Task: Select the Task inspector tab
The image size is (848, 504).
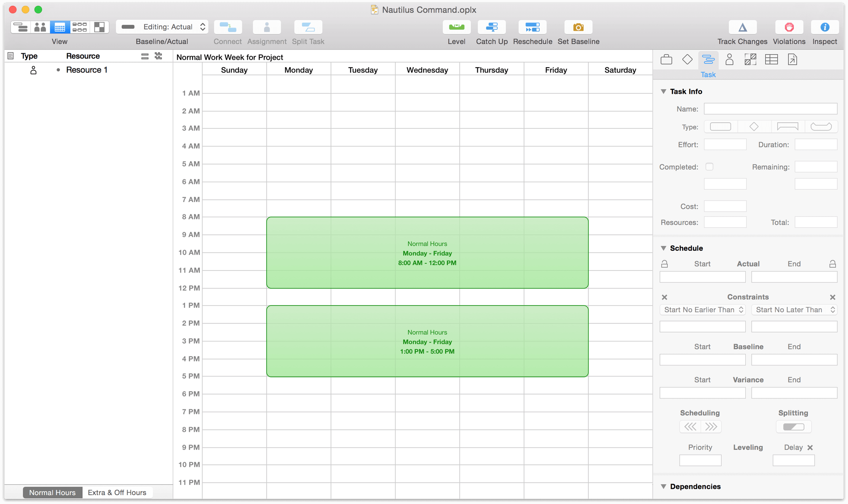Action: click(708, 59)
